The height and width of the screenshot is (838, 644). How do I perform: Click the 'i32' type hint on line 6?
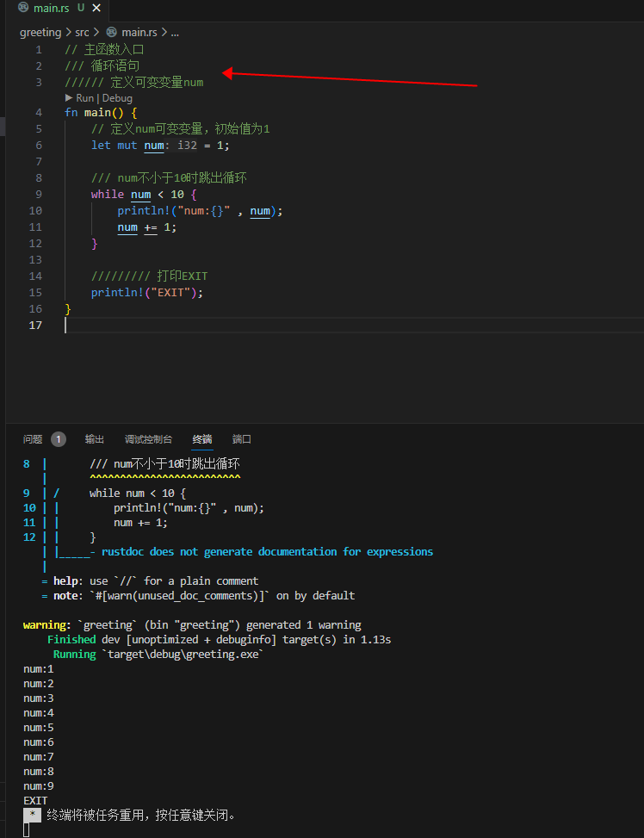coord(187,146)
